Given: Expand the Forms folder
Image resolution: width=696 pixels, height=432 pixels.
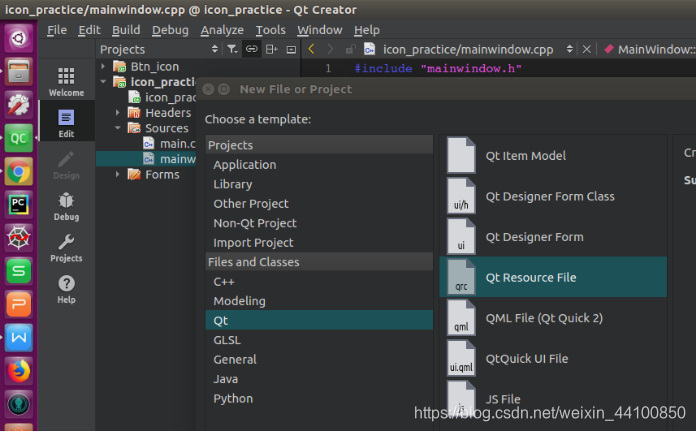Looking at the screenshot, I should 118,174.
